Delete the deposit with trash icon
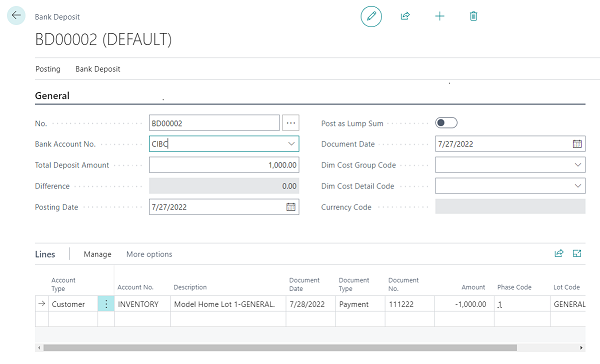The image size is (600, 364). pyautogui.click(x=473, y=16)
